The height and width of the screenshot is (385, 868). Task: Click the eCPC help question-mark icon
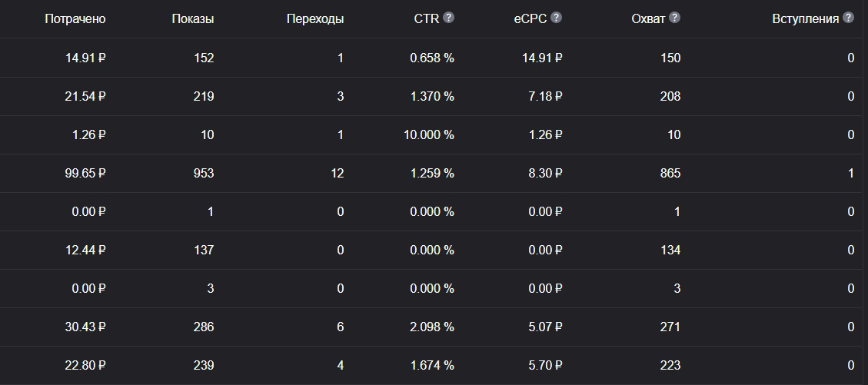[x=557, y=18]
